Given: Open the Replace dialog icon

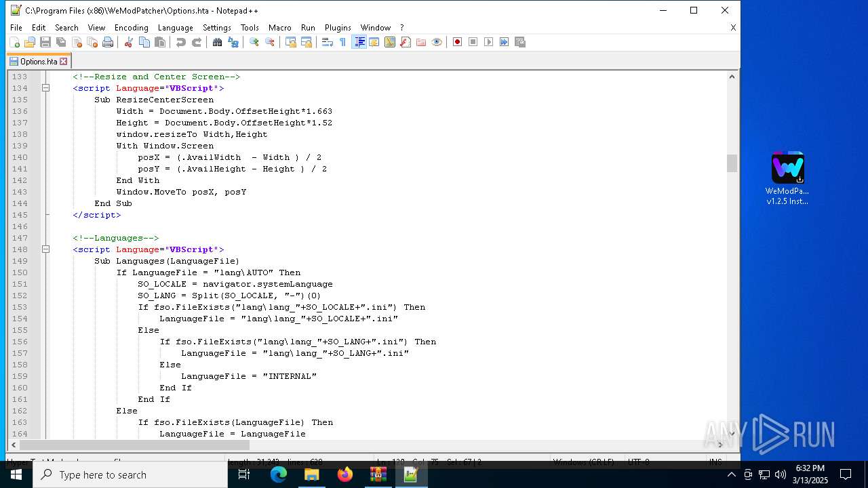Looking at the screenshot, I should click(233, 42).
